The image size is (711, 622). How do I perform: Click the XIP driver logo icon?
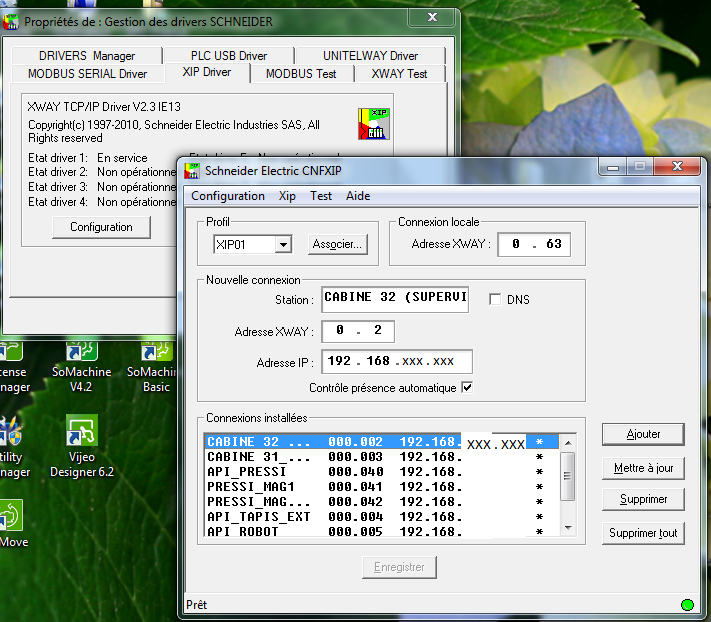click(x=374, y=124)
